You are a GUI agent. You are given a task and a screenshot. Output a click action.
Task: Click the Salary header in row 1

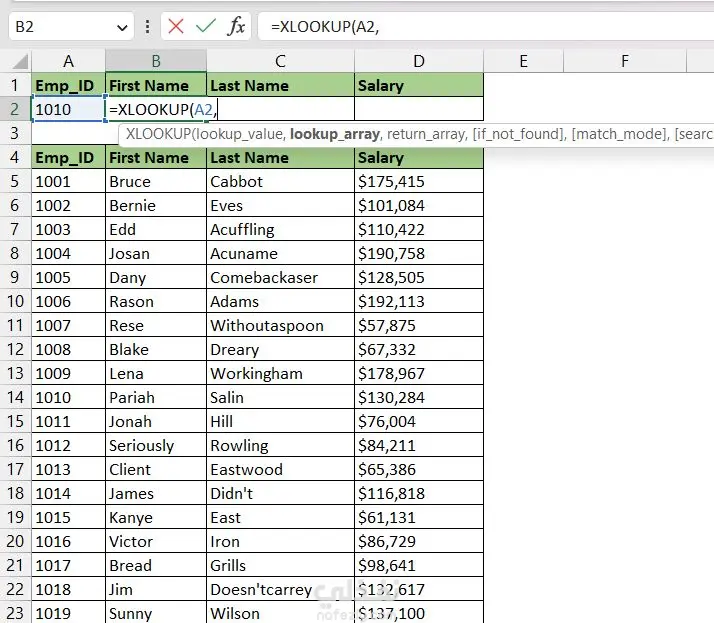419,85
